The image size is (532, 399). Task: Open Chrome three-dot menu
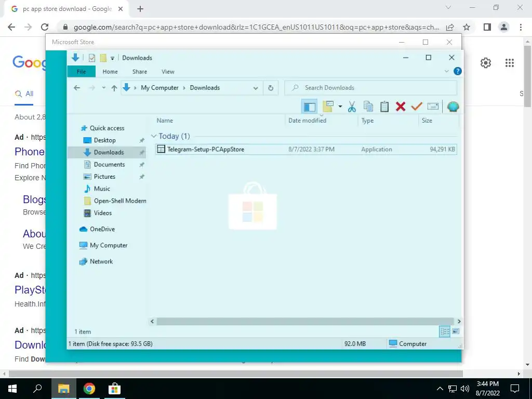point(521,27)
